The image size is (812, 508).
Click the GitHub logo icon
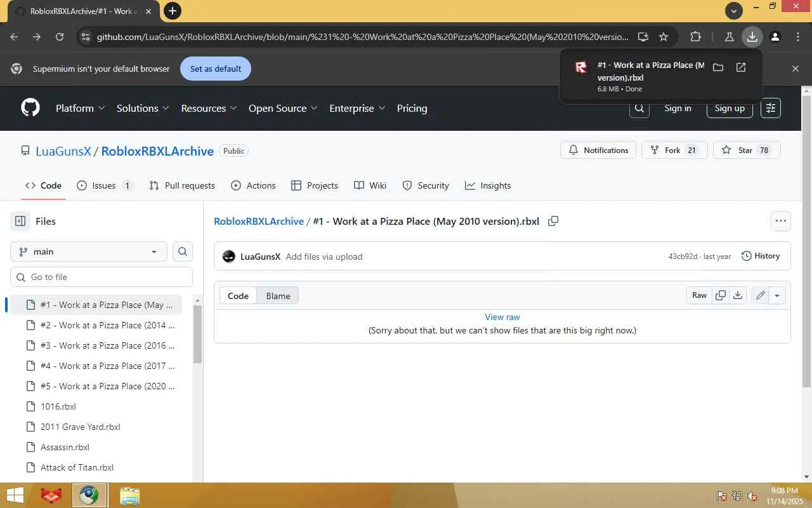pos(30,108)
